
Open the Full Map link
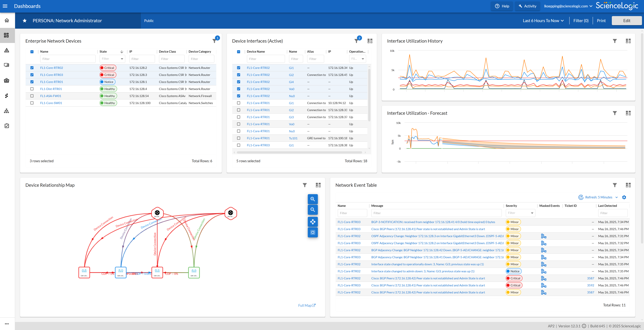307,305
